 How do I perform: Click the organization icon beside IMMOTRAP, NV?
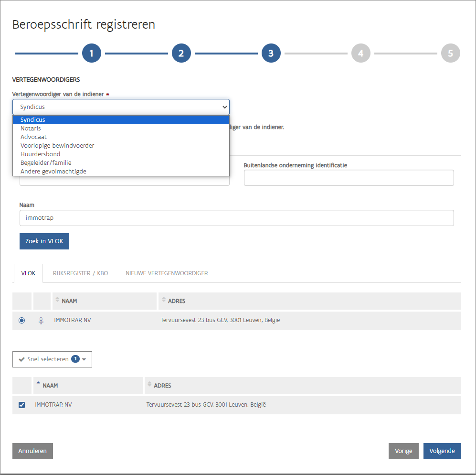42,321
